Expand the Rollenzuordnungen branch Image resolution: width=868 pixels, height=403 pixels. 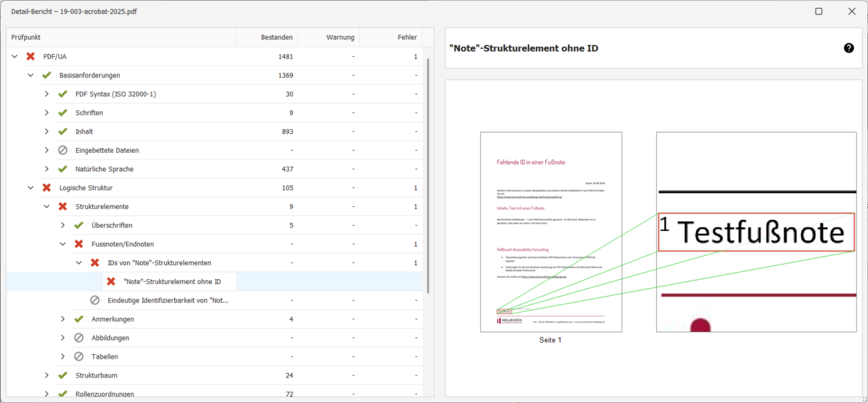46,394
